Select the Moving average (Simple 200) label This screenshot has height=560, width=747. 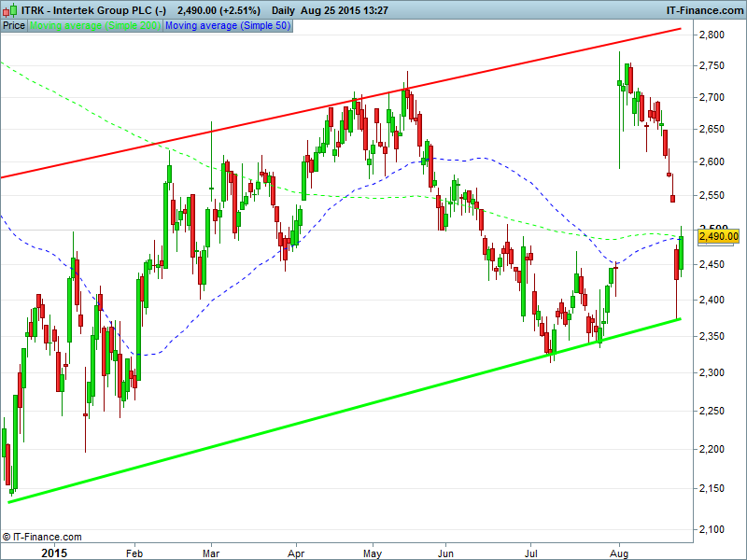(x=95, y=26)
